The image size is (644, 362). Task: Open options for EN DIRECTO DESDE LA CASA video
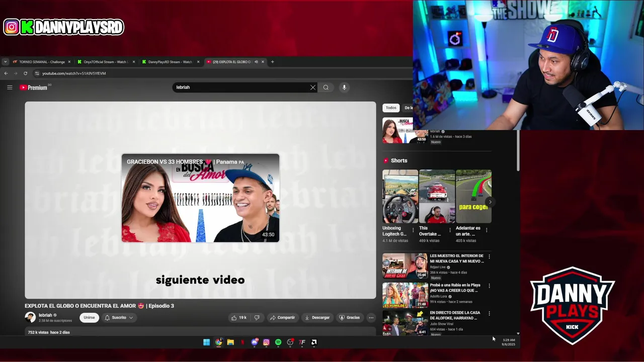(489, 314)
